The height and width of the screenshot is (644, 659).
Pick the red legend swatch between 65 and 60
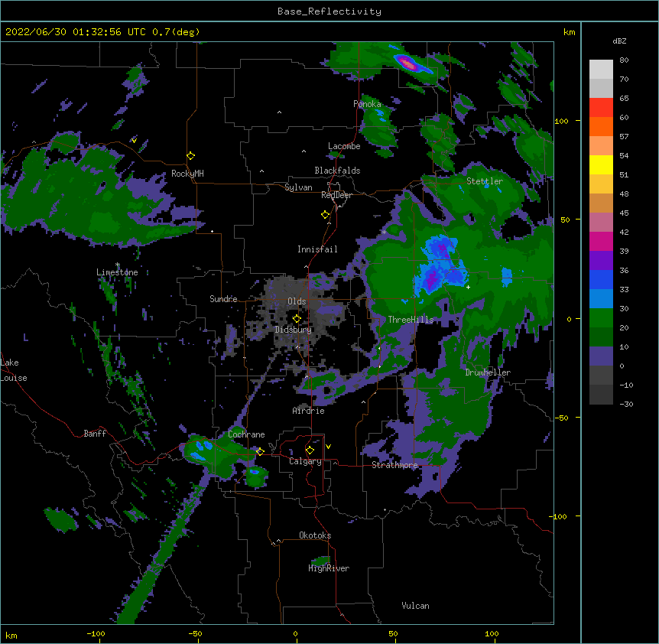tap(601, 108)
